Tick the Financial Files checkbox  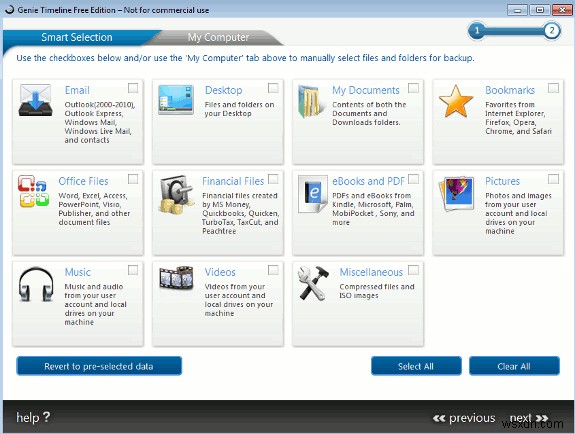(x=273, y=179)
